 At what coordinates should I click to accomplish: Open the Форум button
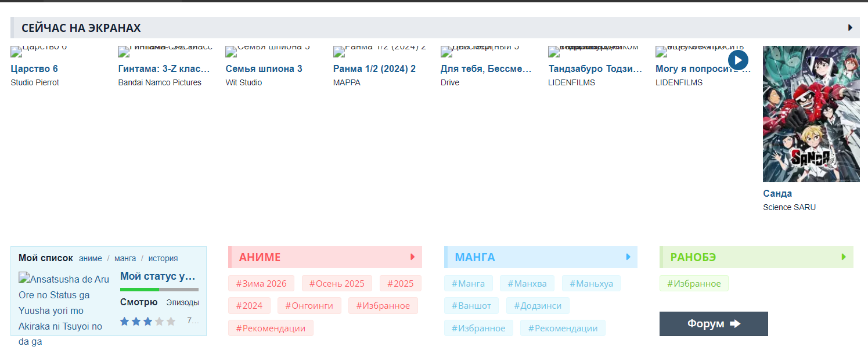pos(713,324)
